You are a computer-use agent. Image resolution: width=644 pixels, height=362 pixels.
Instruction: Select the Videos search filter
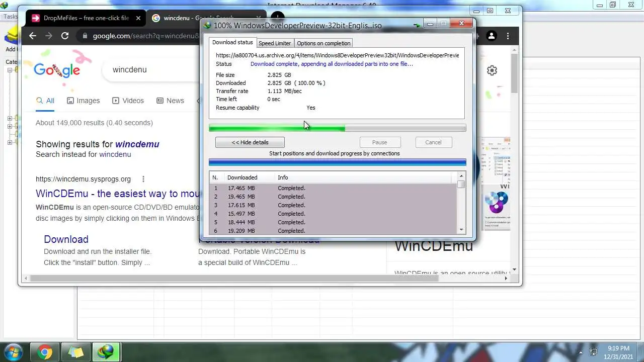point(128,101)
